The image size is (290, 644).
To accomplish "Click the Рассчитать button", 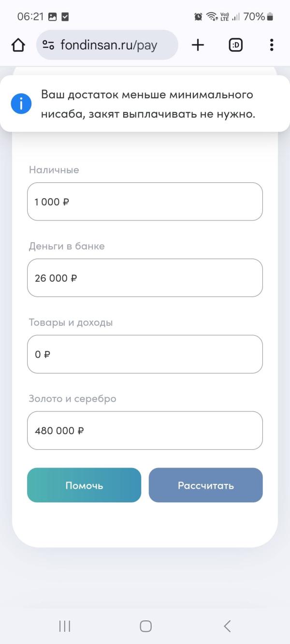I will pos(206,485).
